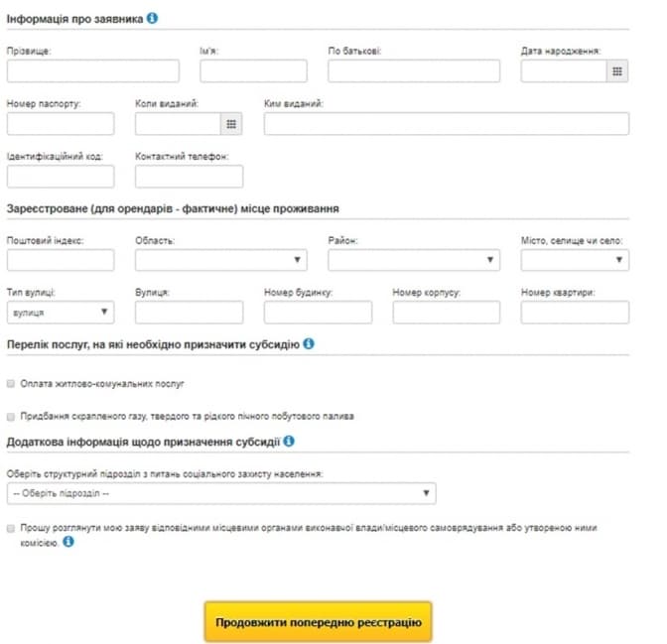Image resolution: width=667 pixels, height=644 pixels.
Task: Tick the Придбання скрапленого газу checkbox
Action: [10, 417]
